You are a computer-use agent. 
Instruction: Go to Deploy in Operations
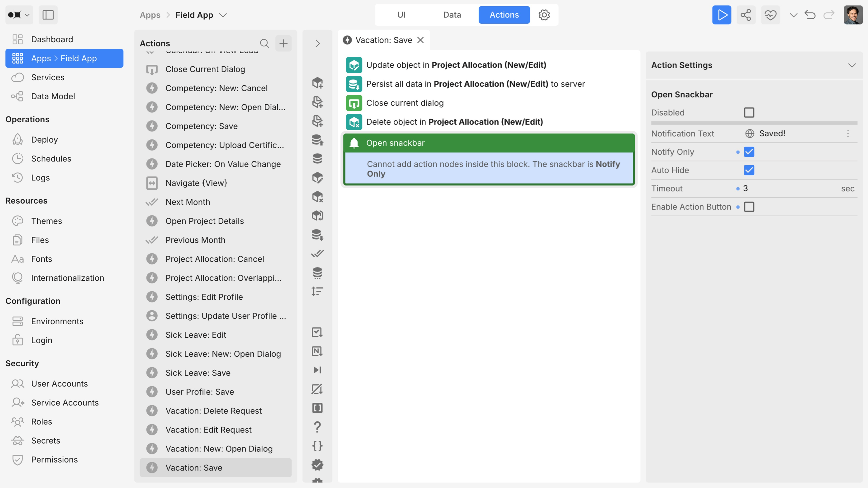44,139
